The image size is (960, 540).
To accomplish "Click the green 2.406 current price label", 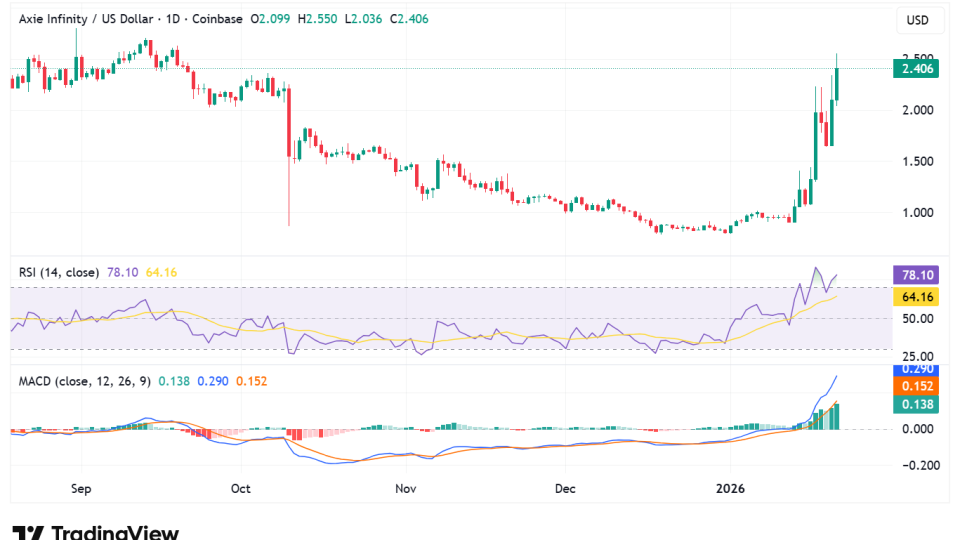I will (x=917, y=69).
